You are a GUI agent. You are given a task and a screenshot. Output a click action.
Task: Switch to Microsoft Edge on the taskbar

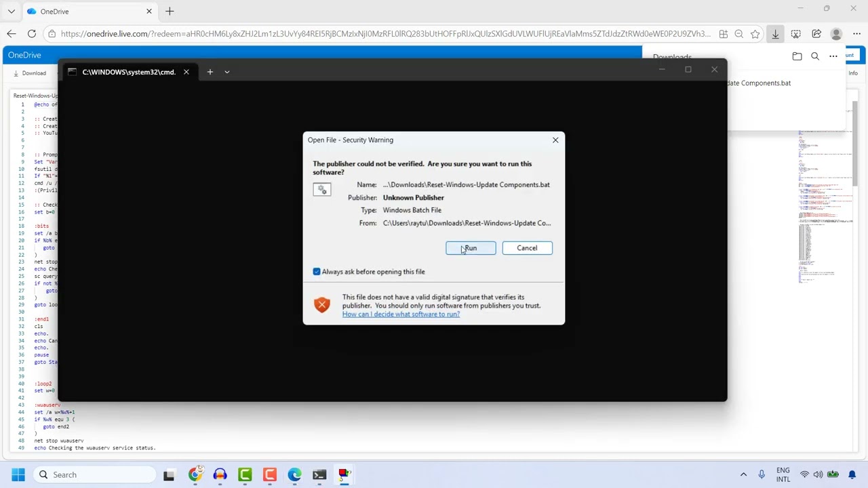tap(294, 474)
